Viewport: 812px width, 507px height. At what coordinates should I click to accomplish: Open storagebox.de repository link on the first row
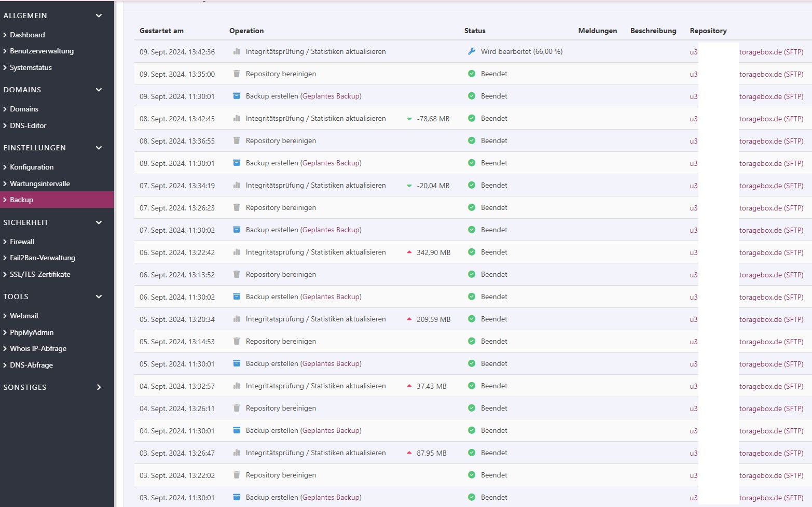[x=771, y=52]
